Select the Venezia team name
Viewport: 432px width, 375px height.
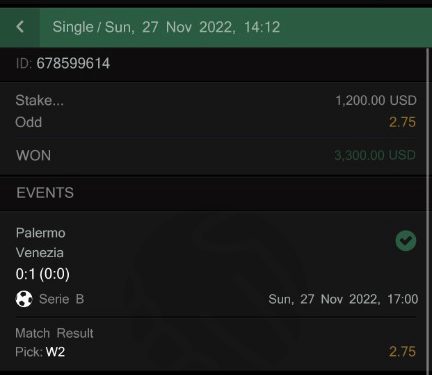point(40,253)
